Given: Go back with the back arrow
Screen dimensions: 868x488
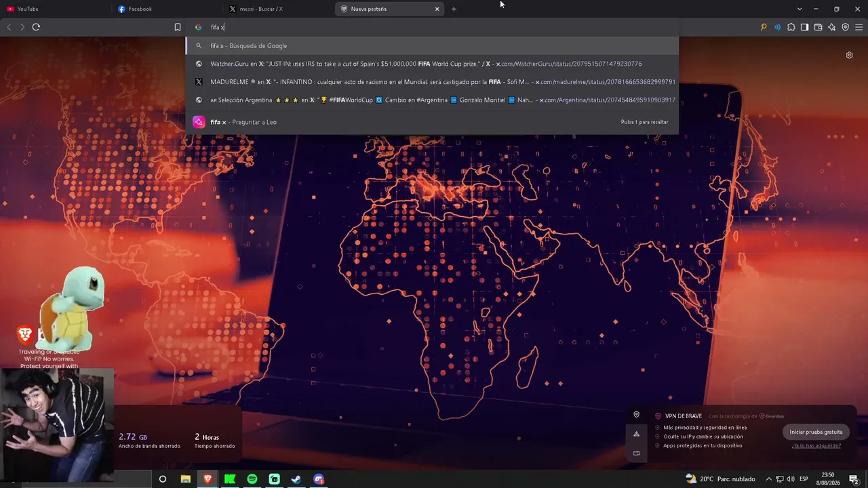Looking at the screenshot, I should point(9,27).
